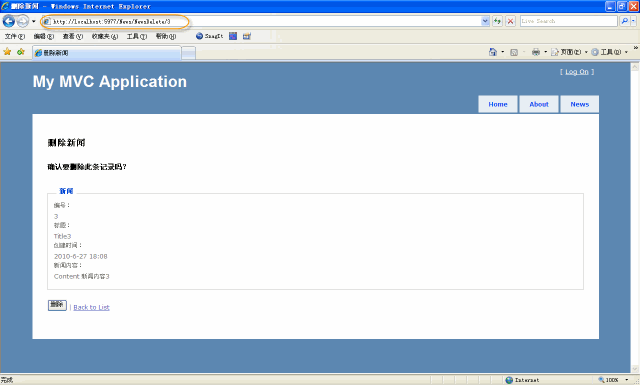Click the My MVC Application title

[110, 82]
